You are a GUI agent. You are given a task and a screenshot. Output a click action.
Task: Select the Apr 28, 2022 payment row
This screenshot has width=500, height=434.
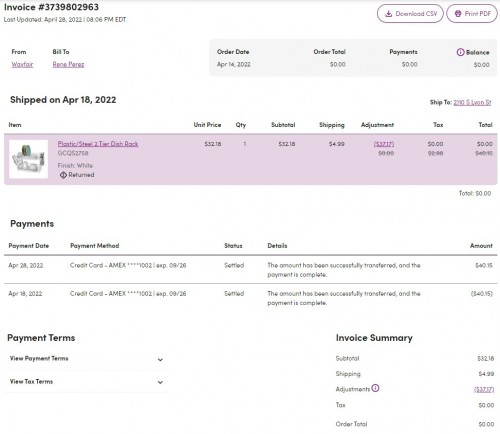point(251,270)
